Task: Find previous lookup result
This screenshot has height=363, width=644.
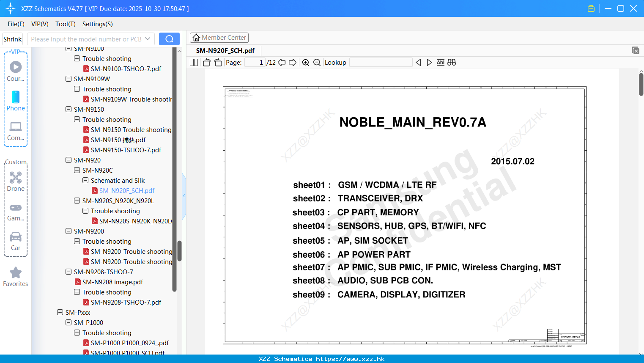Action: [418, 63]
